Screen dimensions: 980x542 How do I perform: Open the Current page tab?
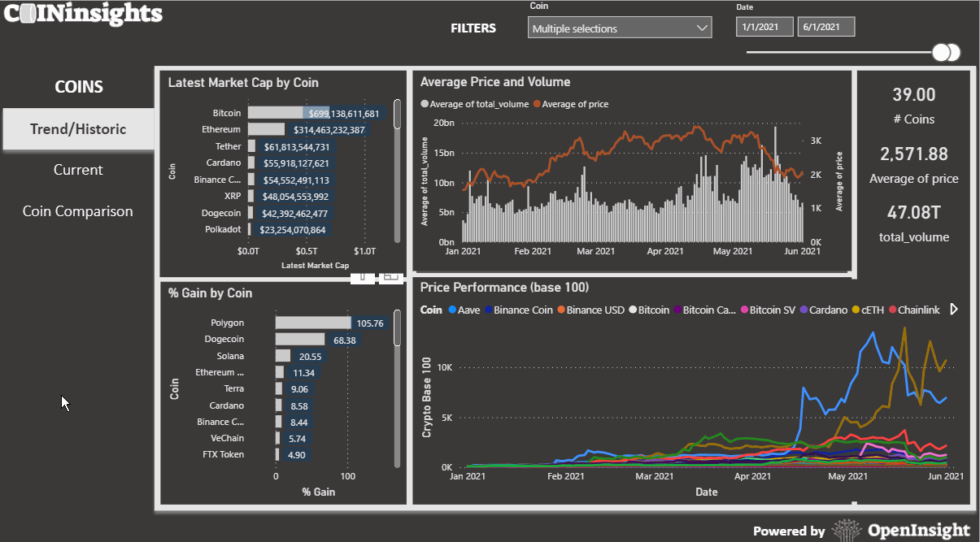pos(78,170)
